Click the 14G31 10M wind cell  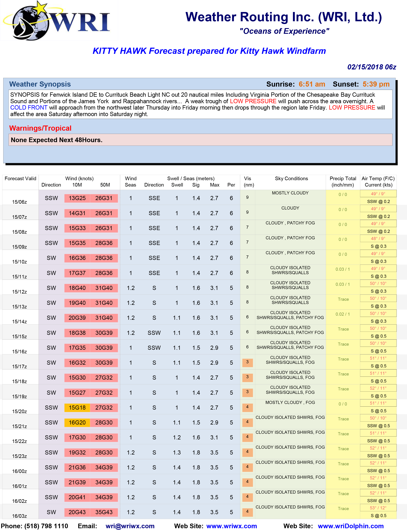[77, 213]
